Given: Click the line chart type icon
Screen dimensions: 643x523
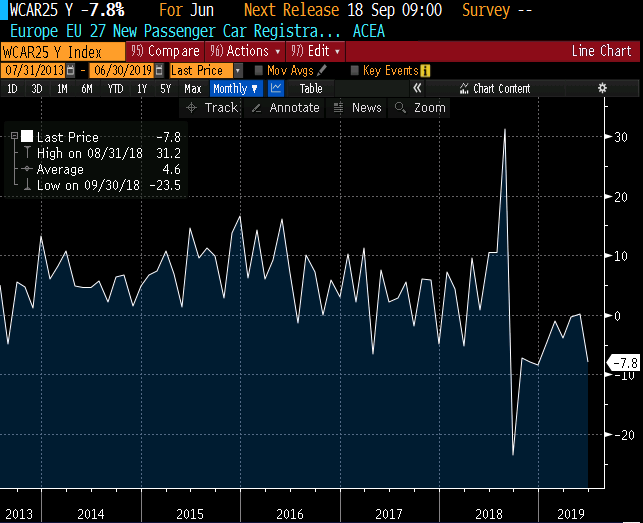Looking at the screenshot, I should click(x=276, y=89).
